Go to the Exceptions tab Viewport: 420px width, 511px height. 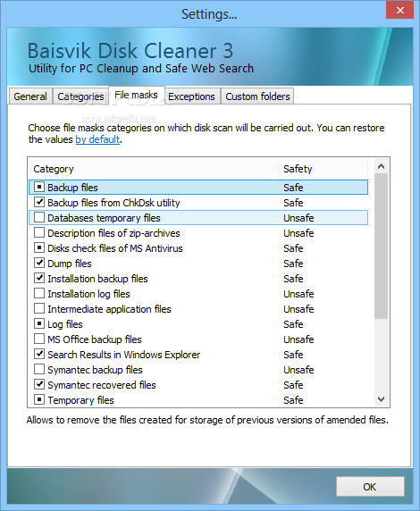(192, 96)
